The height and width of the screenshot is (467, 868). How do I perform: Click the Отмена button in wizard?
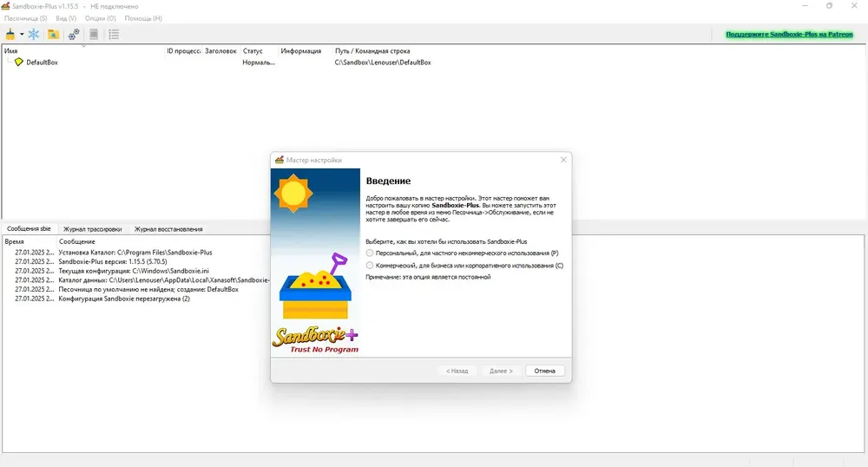click(545, 371)
